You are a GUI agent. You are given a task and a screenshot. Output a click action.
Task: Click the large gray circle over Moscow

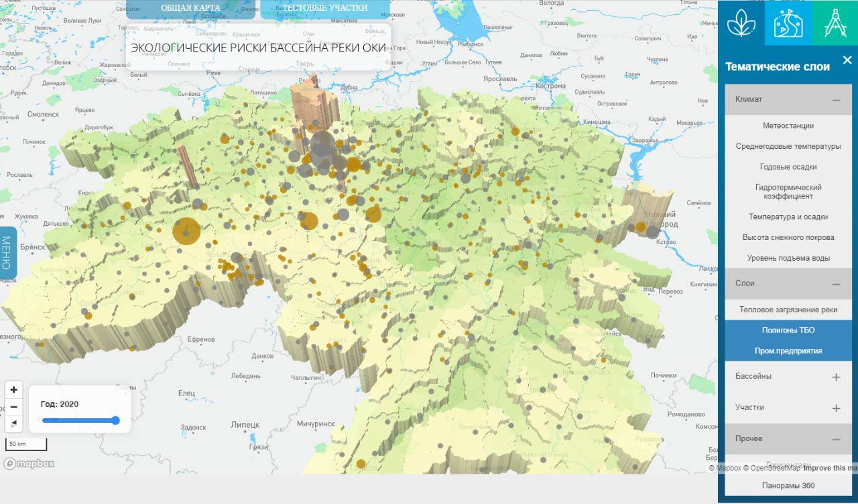[x=322, y=143]
